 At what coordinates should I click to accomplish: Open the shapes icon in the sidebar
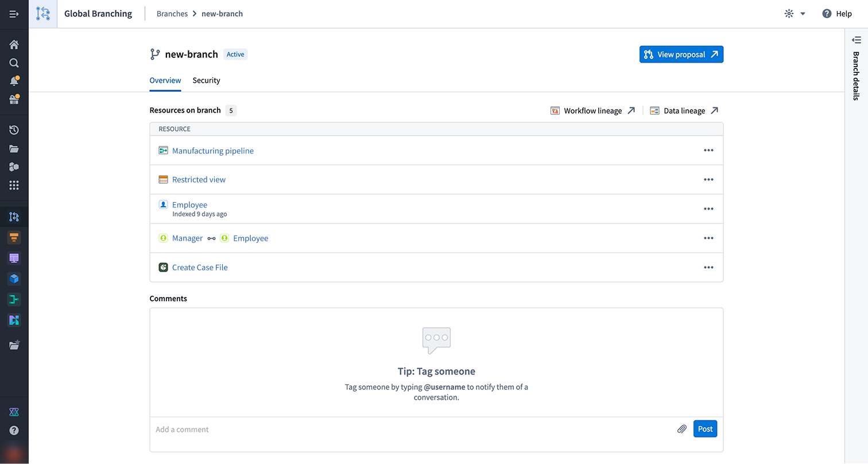click(14, 167)
